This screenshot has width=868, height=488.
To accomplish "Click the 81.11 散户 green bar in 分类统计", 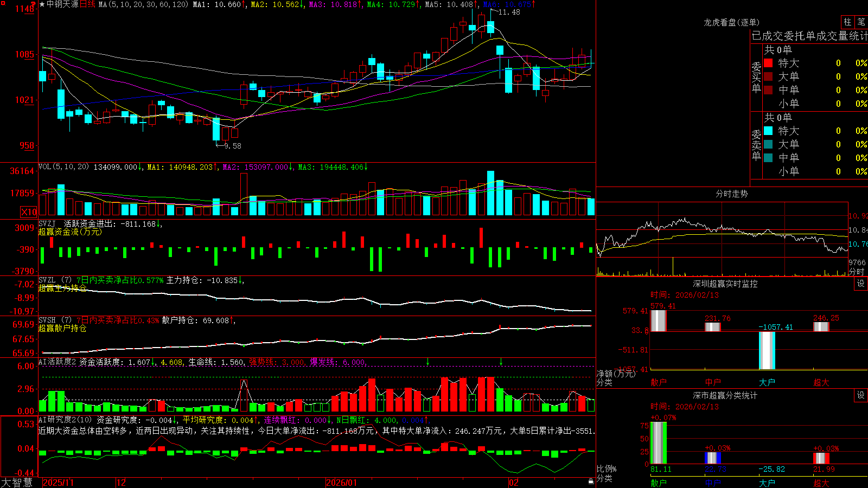I will 659,442.
